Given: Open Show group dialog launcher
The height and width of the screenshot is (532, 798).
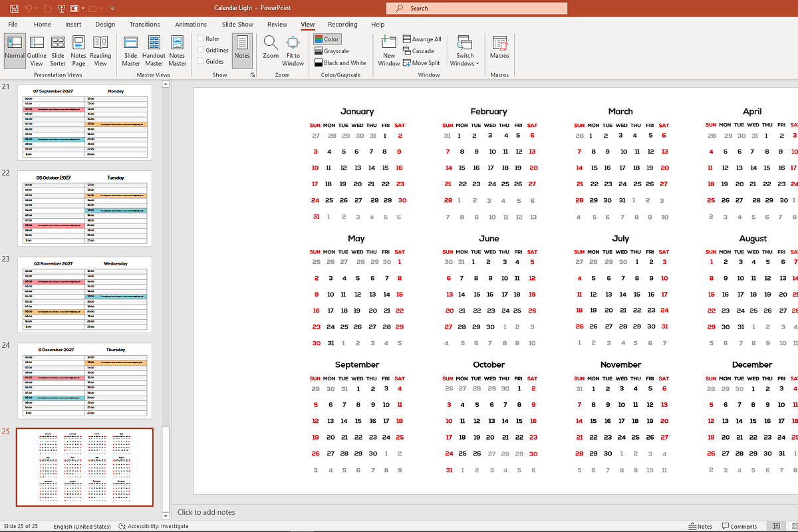Looking at the screenshot, I should coord(253,75).
